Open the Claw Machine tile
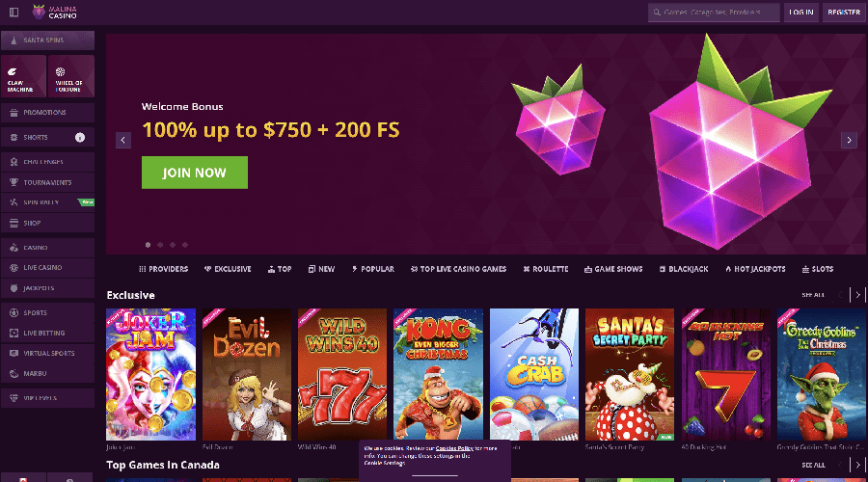The height and width of the screenshot is (482, 868). pyautogui.click(x=23, y=76)
